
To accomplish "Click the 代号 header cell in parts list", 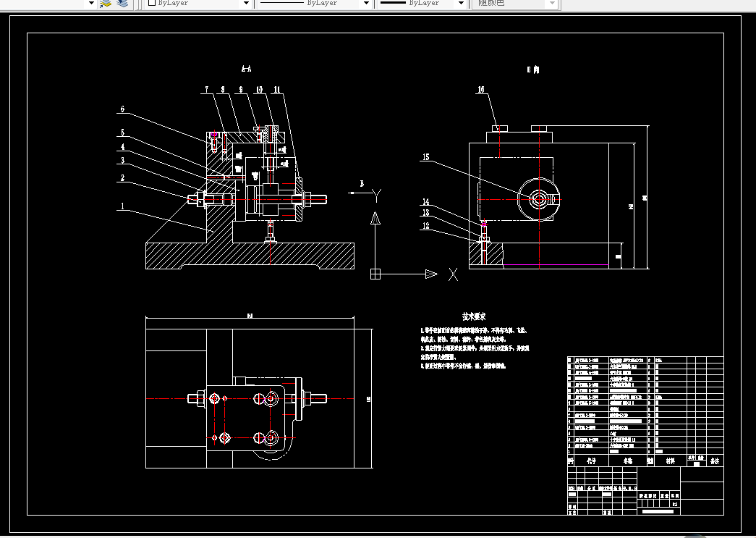I will pyautogui.click(x=591, y=461).
